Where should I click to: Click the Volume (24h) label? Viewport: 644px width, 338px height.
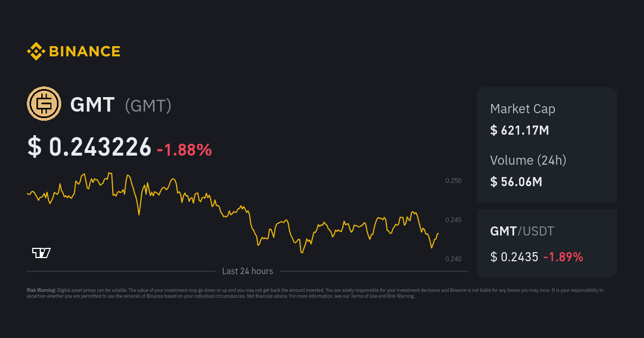click(x=528, y=160)
